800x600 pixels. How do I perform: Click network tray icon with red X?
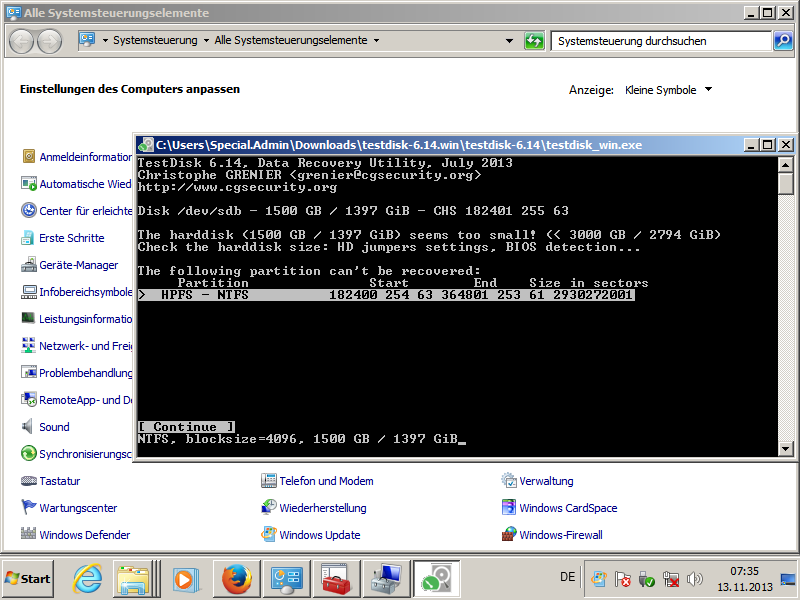pos(670,579)
